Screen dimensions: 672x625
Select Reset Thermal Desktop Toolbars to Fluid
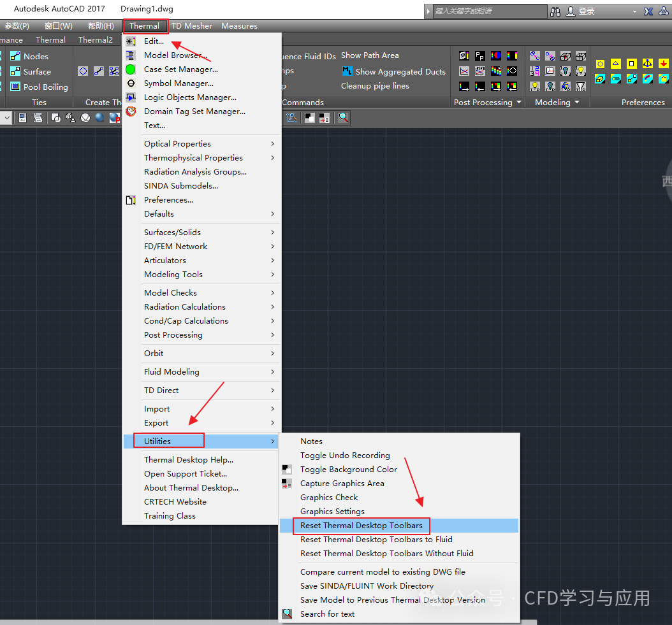click(376, 540)
